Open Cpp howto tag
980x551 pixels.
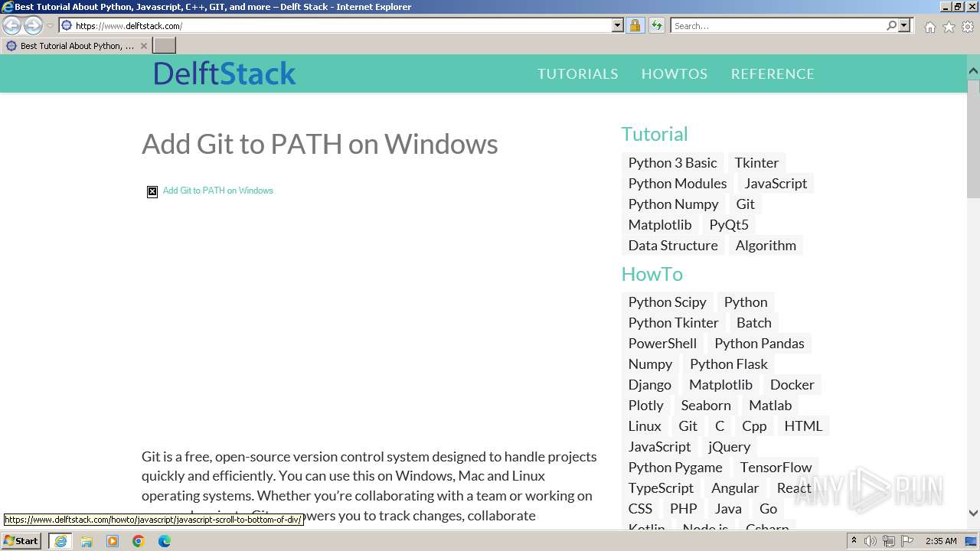(754, 425)
